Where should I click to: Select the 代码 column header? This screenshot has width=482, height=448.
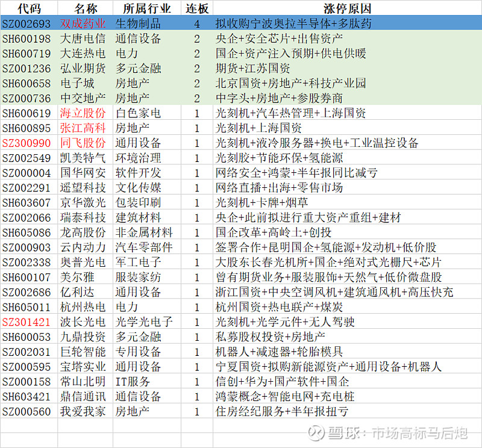click(29, 8)
